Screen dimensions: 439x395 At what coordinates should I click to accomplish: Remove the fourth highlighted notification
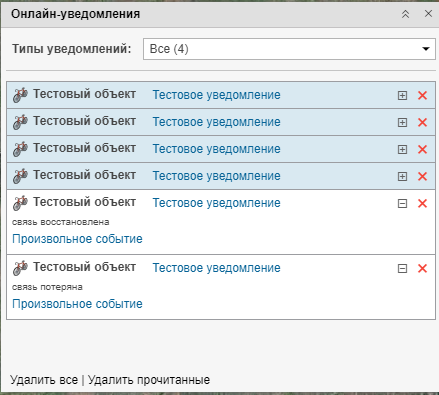[x=422, y=176]
